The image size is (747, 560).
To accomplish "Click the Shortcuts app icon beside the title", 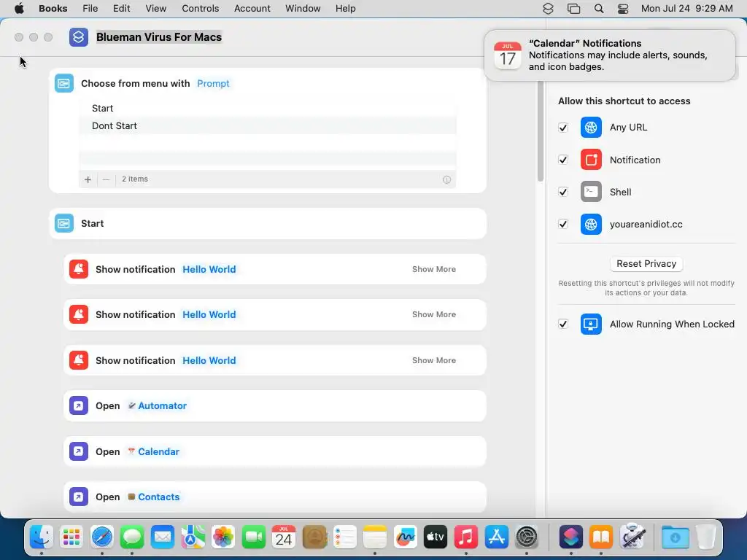I will (x=79, y=36).
